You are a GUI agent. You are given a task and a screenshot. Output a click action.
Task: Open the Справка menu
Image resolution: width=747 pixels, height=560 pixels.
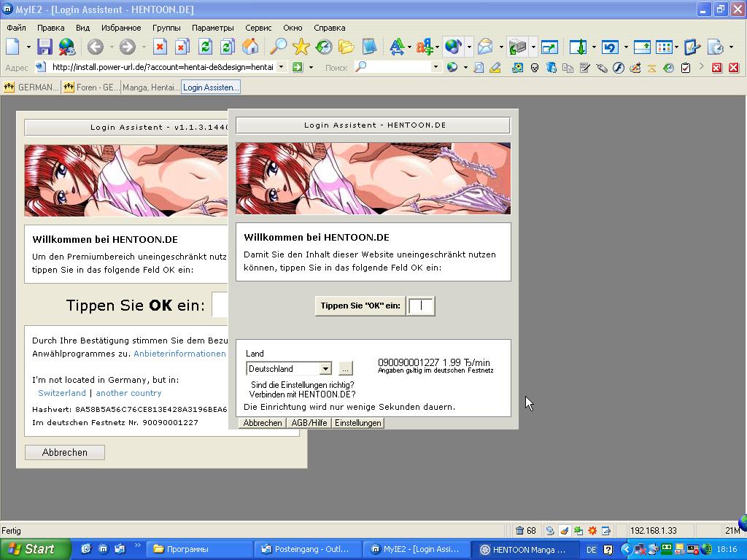329,28
